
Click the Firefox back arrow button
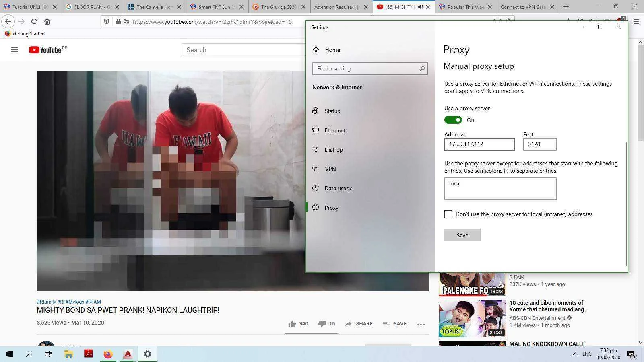tap(8, 21)
